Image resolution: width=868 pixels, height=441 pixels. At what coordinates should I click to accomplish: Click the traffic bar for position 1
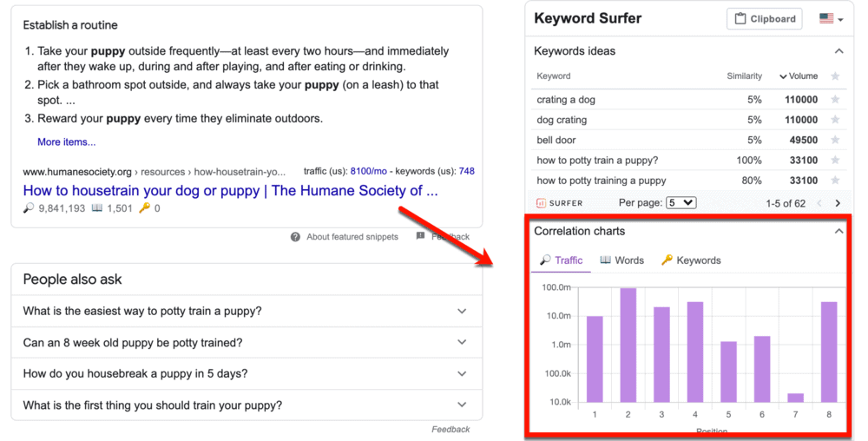[595, 359]
